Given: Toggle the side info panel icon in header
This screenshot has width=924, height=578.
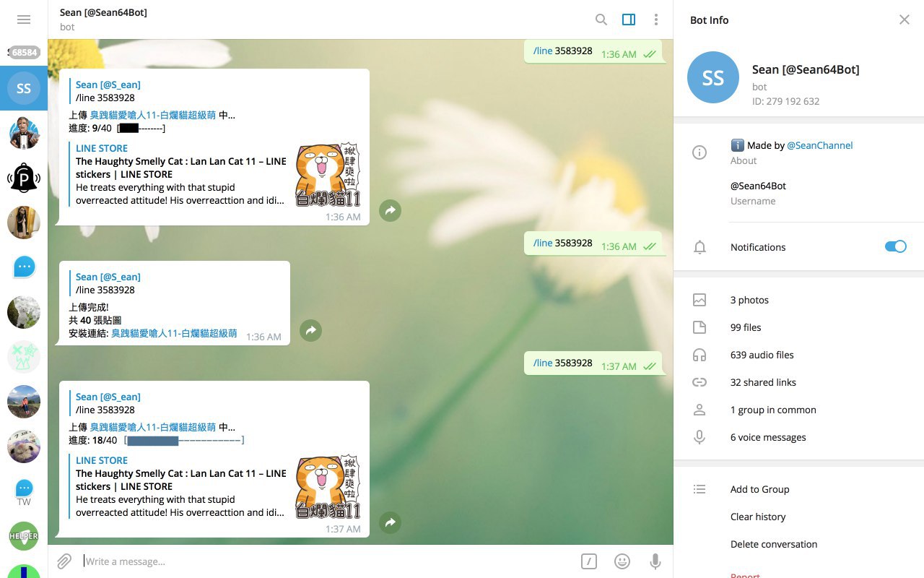Looking at the screenshot, I should pos(629,20).
